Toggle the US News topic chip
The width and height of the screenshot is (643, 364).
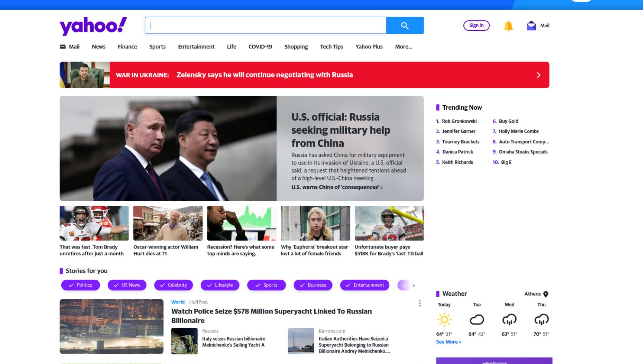(127, 285)
